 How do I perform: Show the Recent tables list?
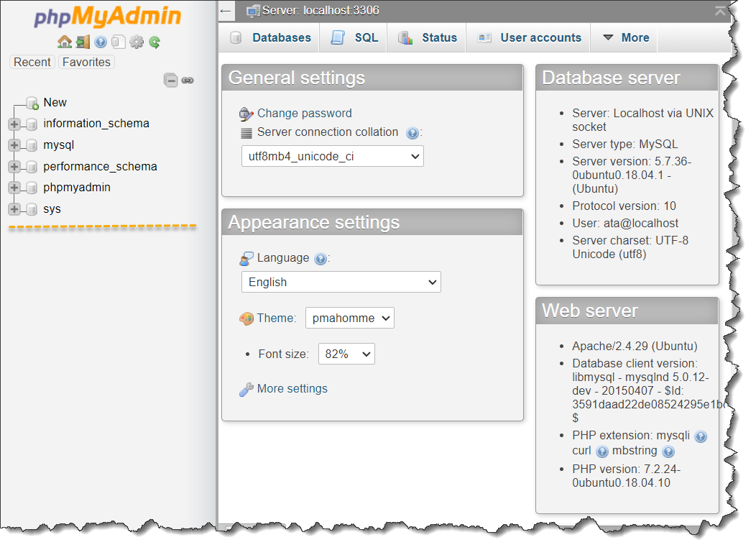pos(32,63)
